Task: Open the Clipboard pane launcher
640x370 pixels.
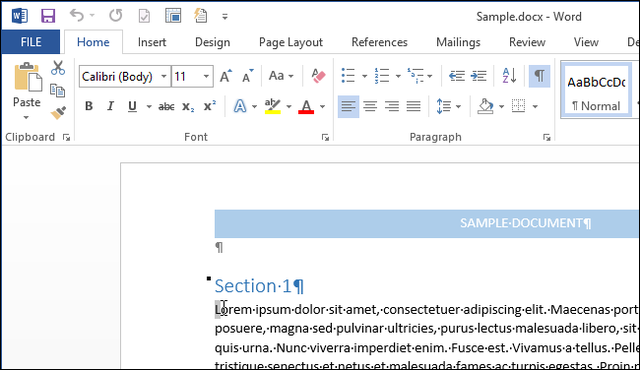Action: [66, 138]
